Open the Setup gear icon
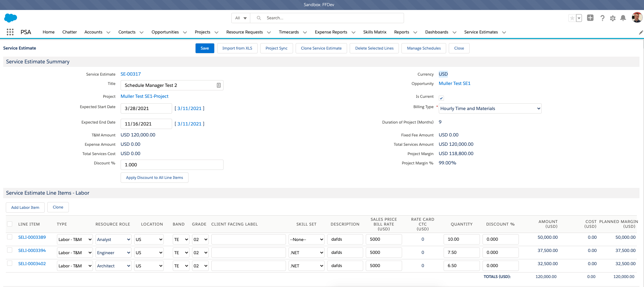This screenshot has width=644, height=287. (613, 18)
